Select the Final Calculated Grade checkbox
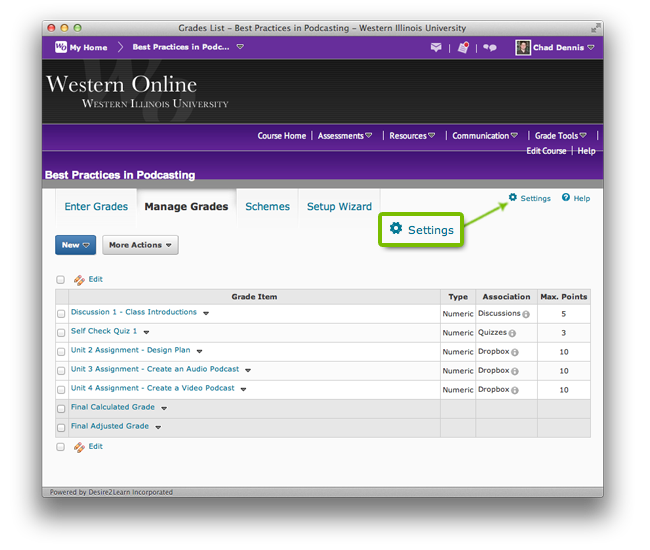 pyautogui.click(x=61, y=409)
